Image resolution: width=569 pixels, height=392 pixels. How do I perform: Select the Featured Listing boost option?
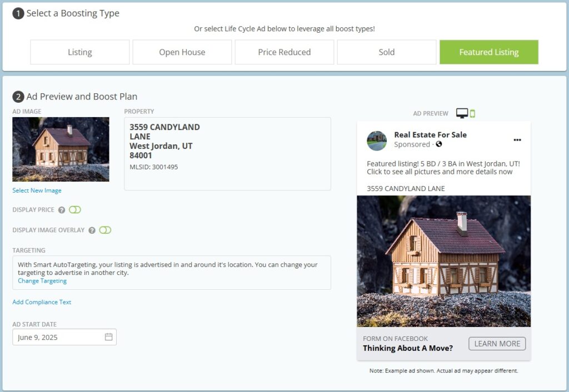[489, 52]
